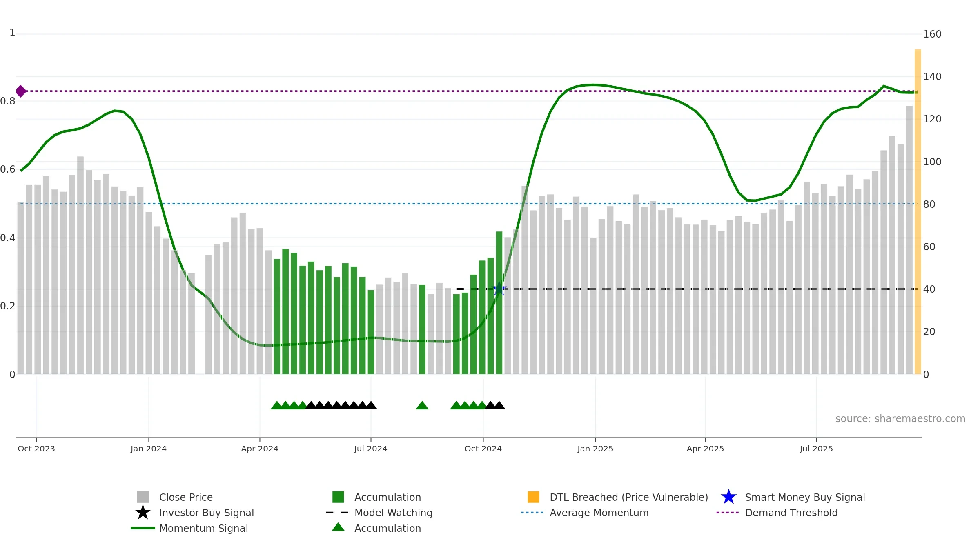Click the 0.4 left-axis value

pyautogui.click(x=8, y=238)
